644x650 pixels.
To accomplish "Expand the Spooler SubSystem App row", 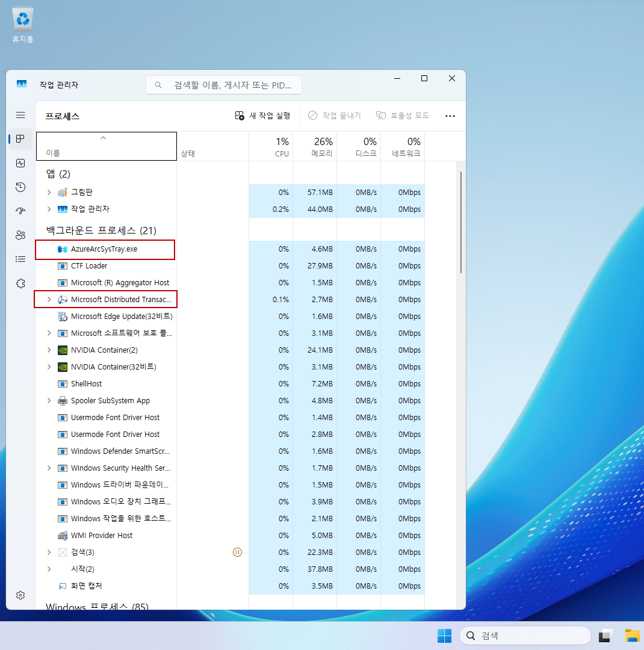I will [49, 401].
